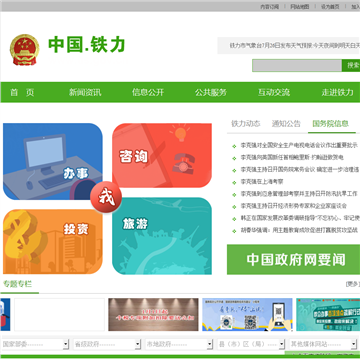Open the 网站地图 top link

(299, 7)
